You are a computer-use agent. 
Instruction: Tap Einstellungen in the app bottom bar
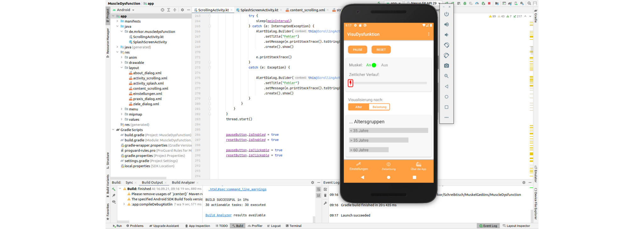tap(358, 166)
